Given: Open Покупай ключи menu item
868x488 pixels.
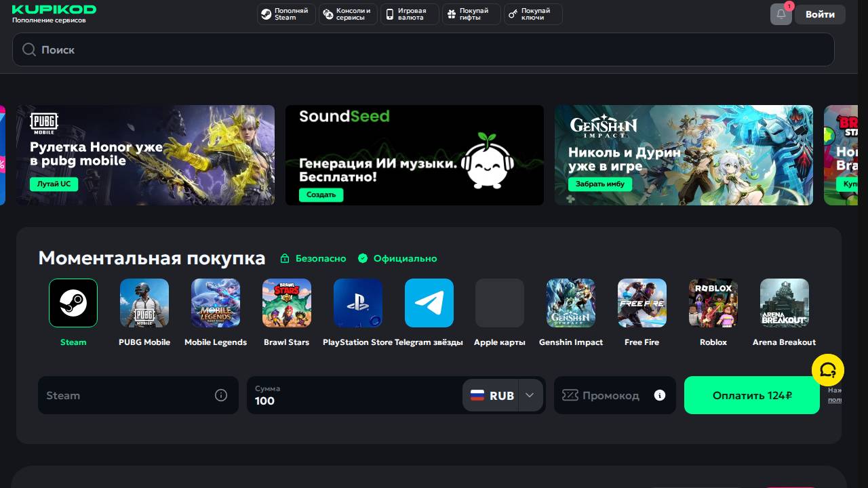Looking at the screenshot, I should click(533, 14).
